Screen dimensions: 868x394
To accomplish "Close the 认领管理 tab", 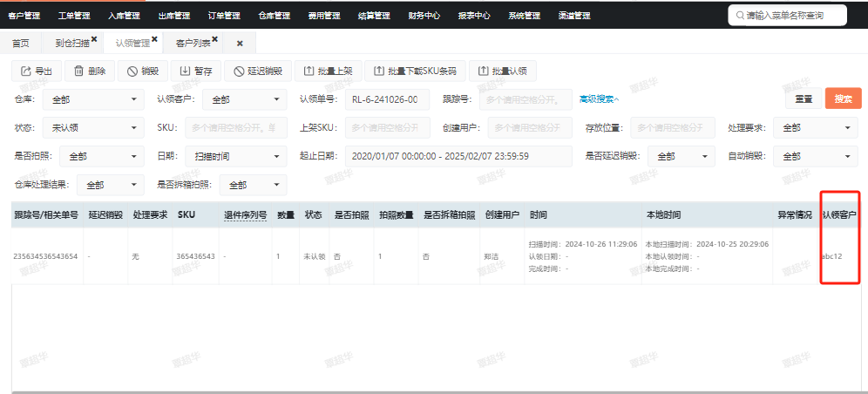I will (154, 38).
